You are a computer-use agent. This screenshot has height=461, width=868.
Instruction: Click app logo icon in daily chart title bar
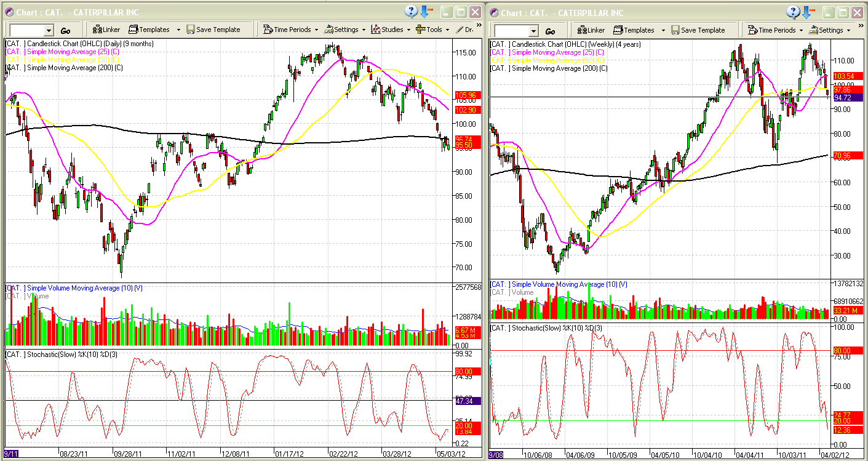click(9, 12)
